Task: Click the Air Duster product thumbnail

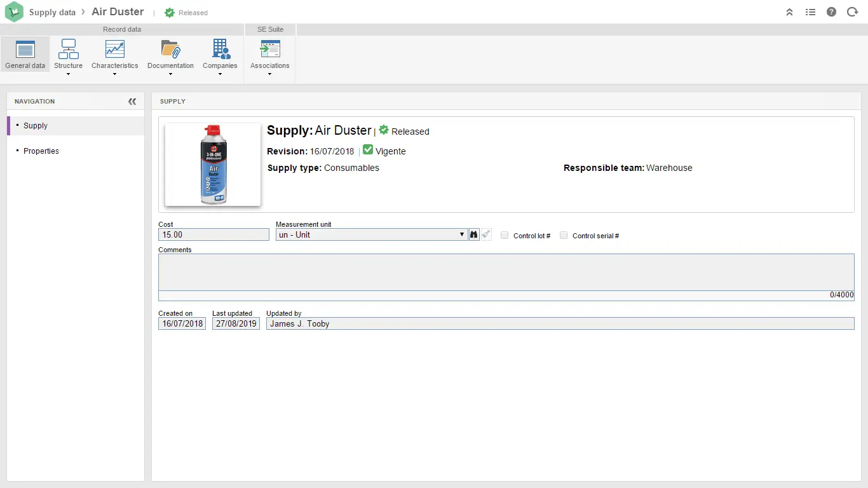Action: 213,165
